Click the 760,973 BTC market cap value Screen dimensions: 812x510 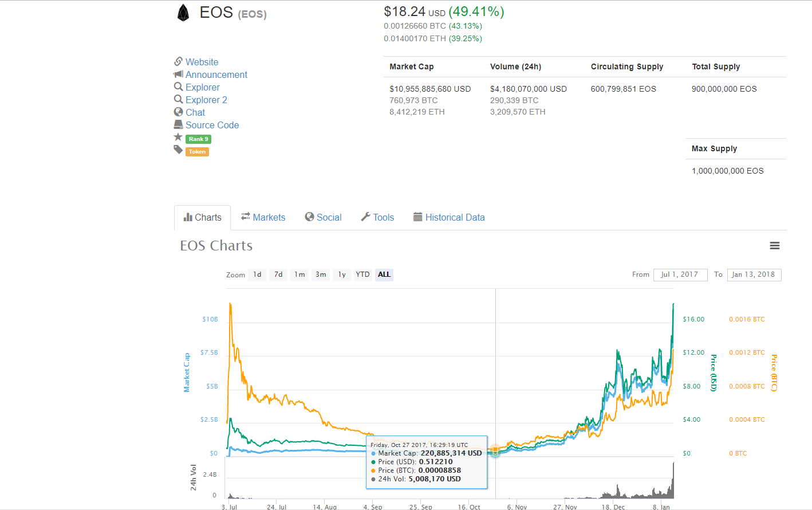[x=413, y=100]
